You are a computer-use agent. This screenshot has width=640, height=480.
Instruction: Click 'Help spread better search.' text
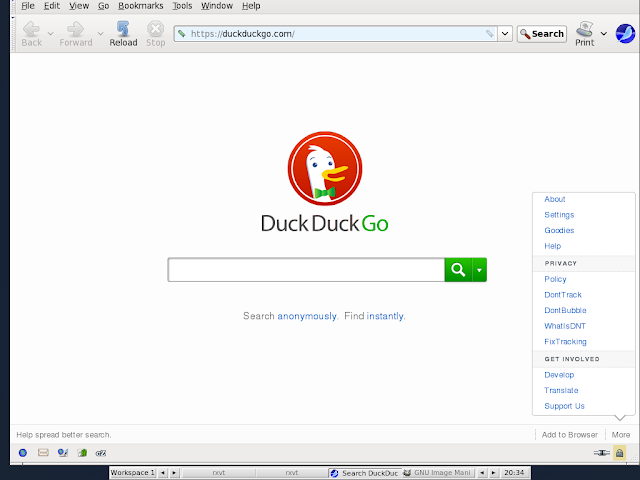(64, 435)
